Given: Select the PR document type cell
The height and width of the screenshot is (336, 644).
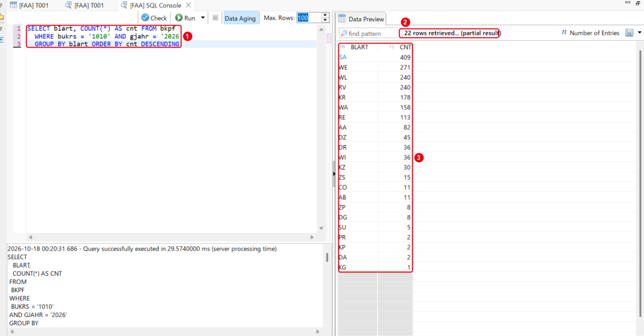Looking at the screenshot, I should pyautogui.click(x=358, y=237).
